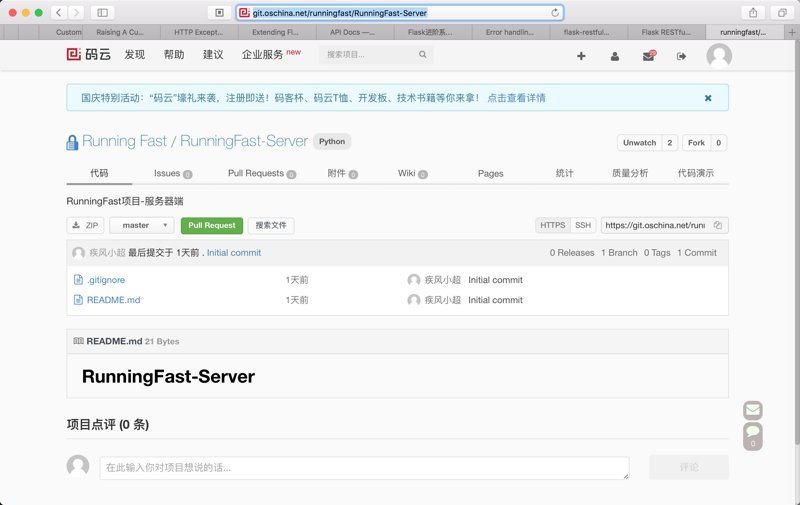Viewport: 800px width, 505px height.
Task: Switch to the Flask RESTfu... browser tab
Action: click(666, 32)
